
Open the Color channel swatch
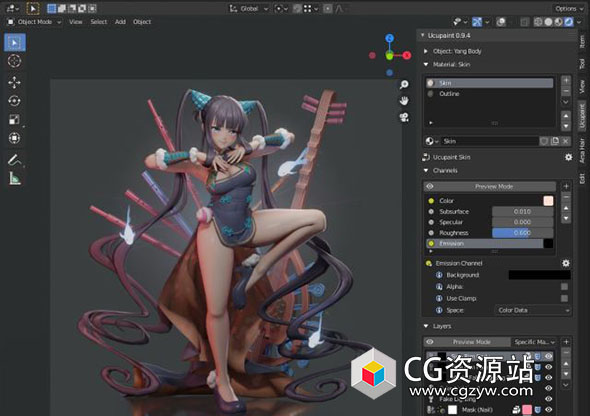[x=548, y=200]
